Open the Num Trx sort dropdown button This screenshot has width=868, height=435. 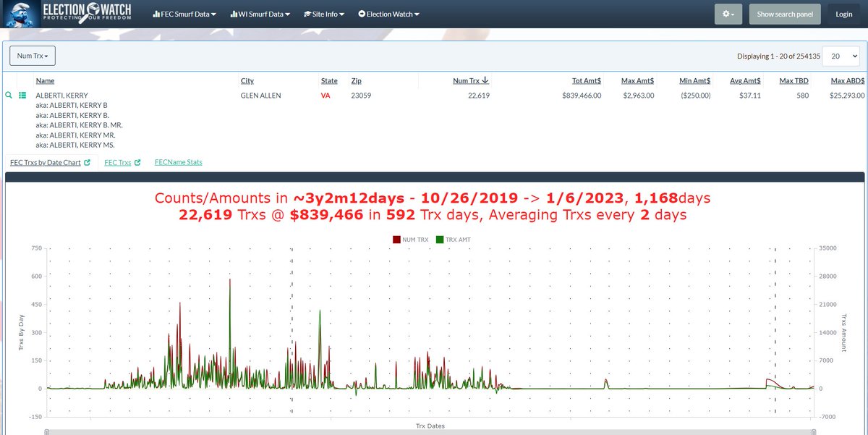(33, 56)
